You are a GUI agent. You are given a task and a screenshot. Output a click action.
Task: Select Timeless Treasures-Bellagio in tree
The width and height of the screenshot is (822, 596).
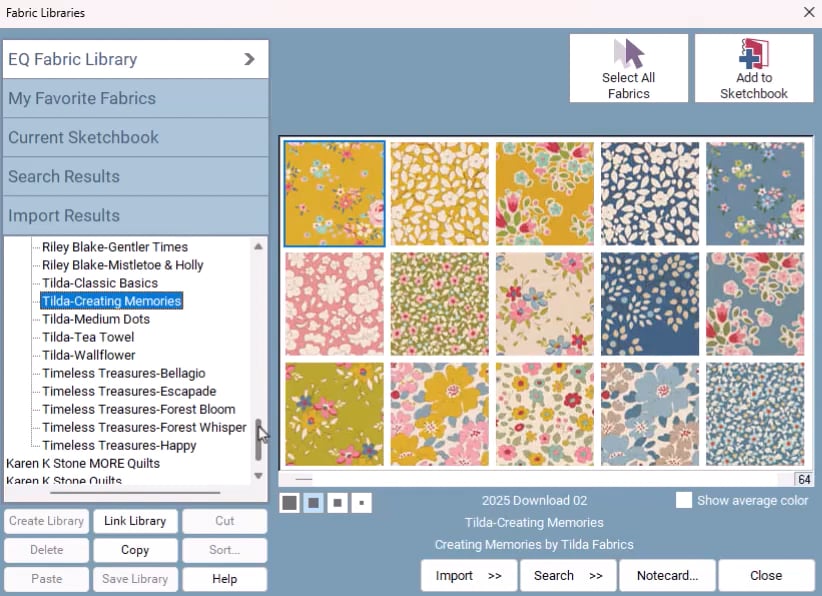(x=124, y=373)
